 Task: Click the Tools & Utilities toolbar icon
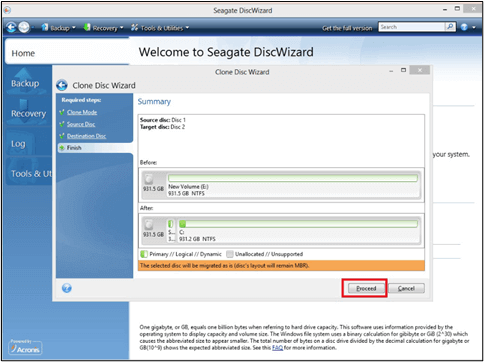click(x=134, y=27)
